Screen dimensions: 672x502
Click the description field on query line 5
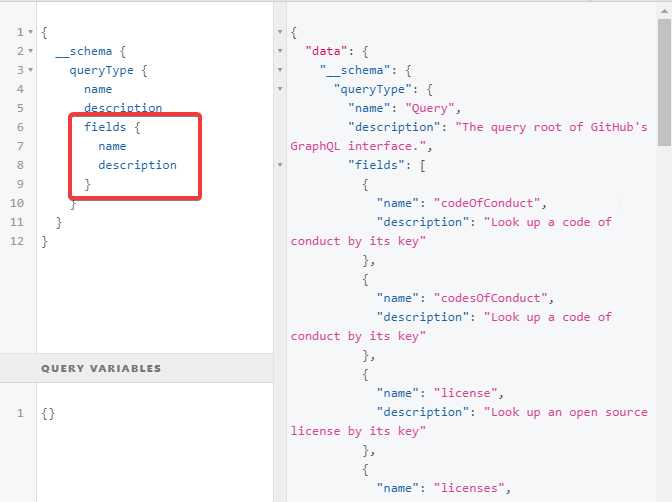[123, 108]
